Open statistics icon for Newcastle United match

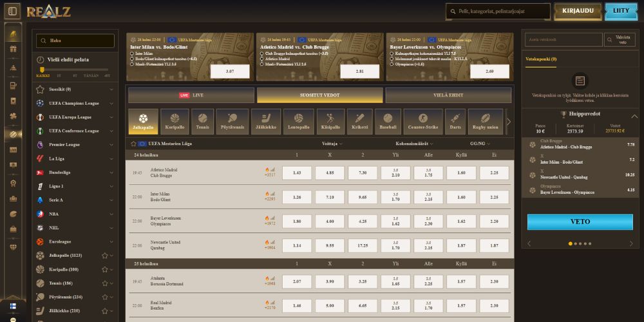[x=272, y=242]
